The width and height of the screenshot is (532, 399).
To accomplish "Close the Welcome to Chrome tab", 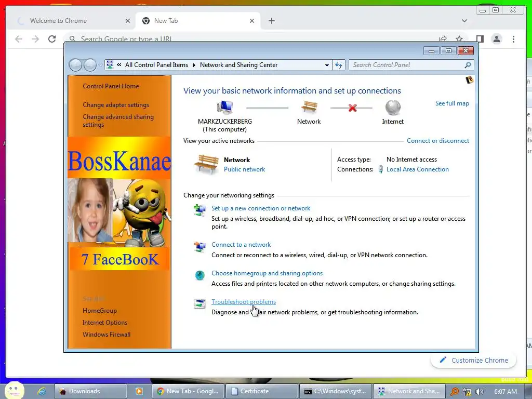I will [128, 21].
